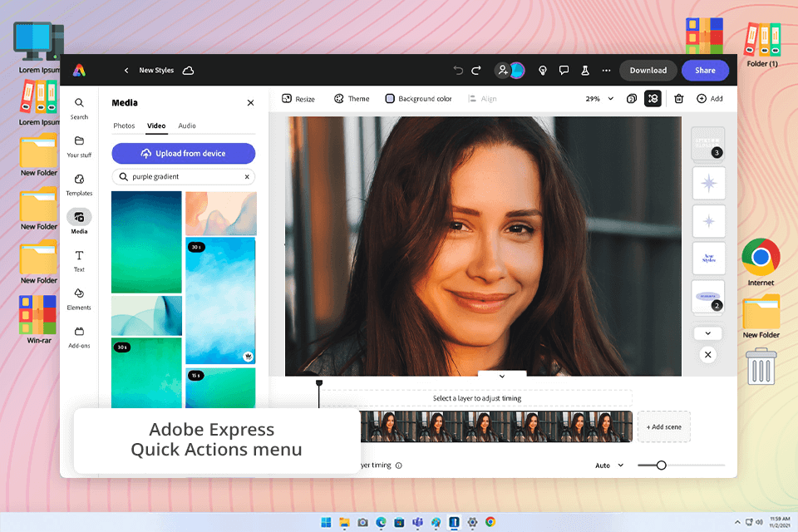Click the Adobe Express home logo

tap(79, 71)
